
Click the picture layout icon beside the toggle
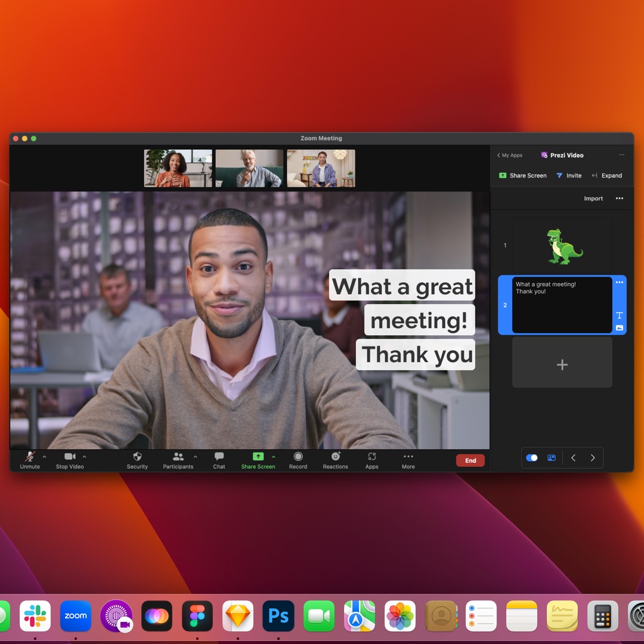(x=552, y=458)
